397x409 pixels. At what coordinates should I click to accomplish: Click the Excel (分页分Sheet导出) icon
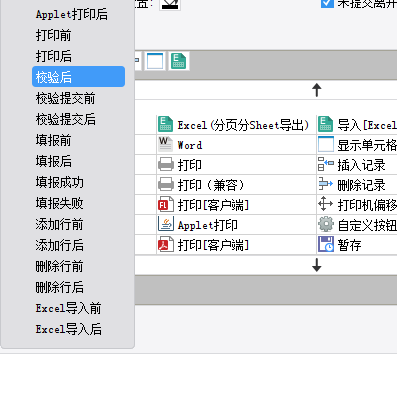[x=165, y=124]
